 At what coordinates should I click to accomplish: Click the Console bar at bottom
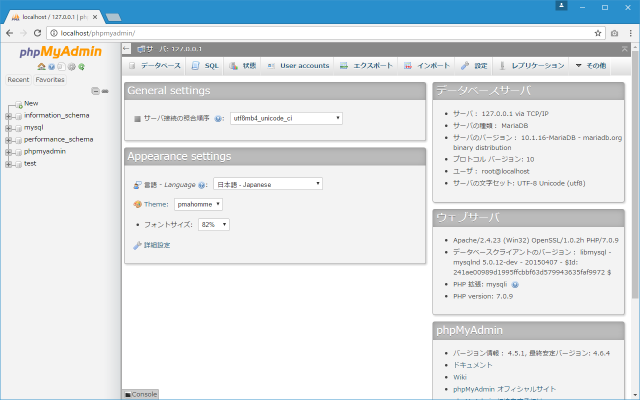pyautogui.click(x=140, y=394)
